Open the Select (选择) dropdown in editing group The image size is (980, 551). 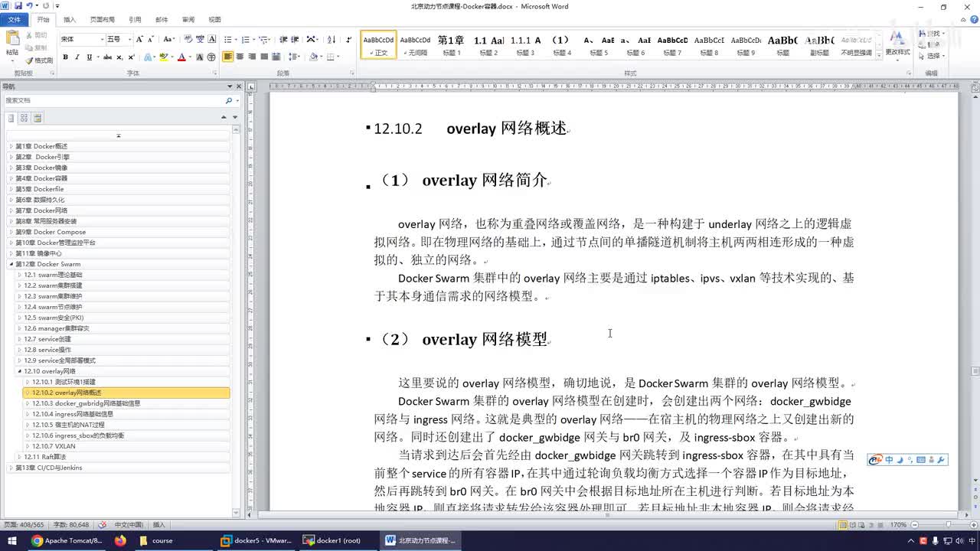[x=932, y=56]
